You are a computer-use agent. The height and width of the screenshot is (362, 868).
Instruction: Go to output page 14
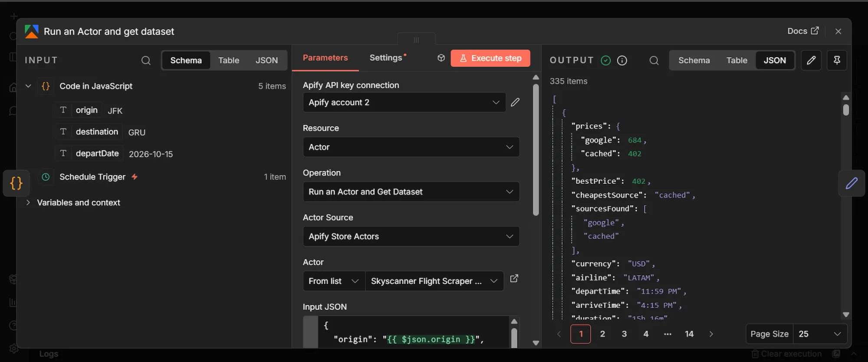(x=689, y=334)
